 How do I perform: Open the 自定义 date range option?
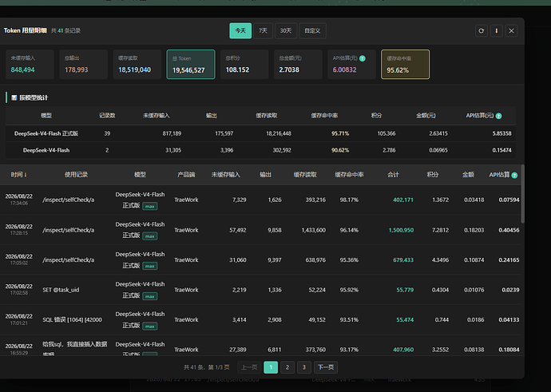point(312,31)
